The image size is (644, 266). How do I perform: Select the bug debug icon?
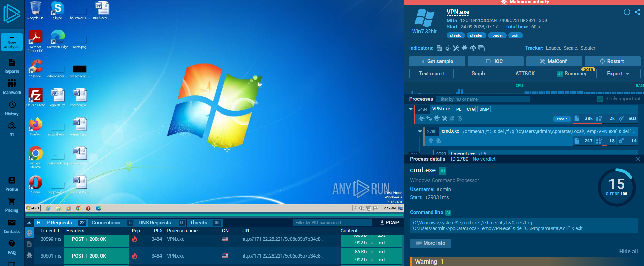point(29,255)
